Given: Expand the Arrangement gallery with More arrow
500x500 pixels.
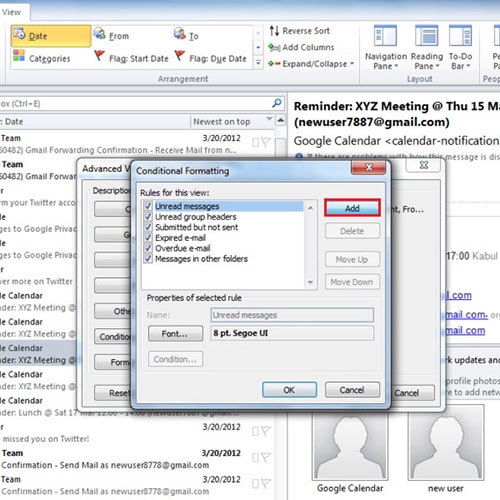Looking at the screenshot, I should (x=258, y=62).
